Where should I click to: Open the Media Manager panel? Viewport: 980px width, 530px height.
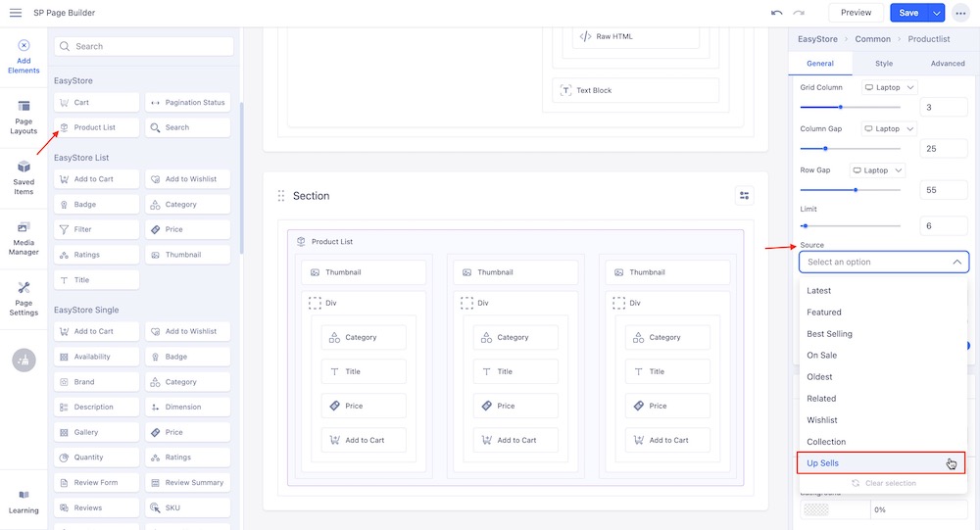click(x=24, y=238)
